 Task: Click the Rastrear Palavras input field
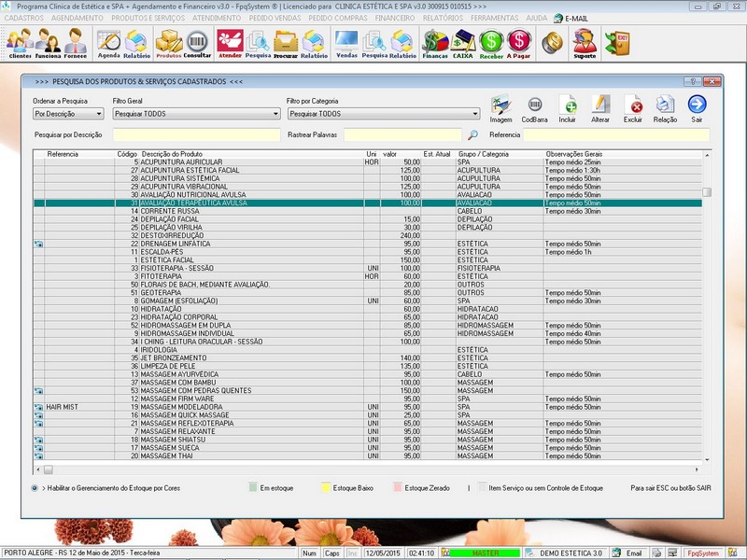(402, 134)
